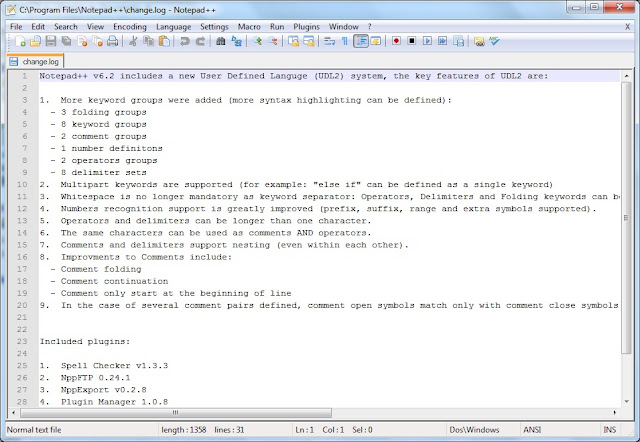Click the vertical scrollbar thumb
The image size is (640, 442).
(627, 218)
